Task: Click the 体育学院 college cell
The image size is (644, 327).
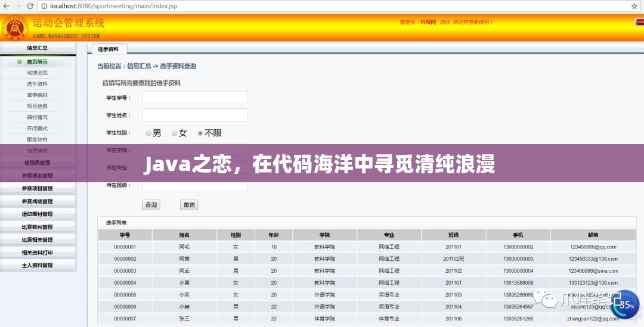Action: click(324, 319)
